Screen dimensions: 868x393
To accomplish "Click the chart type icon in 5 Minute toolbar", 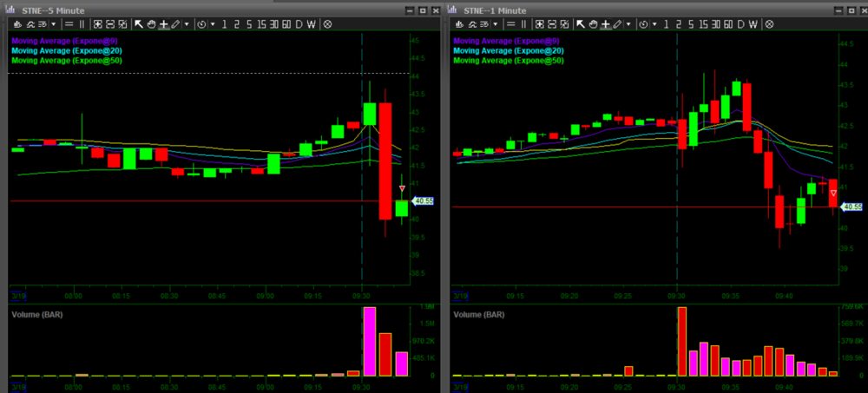I will click(17, 24).
